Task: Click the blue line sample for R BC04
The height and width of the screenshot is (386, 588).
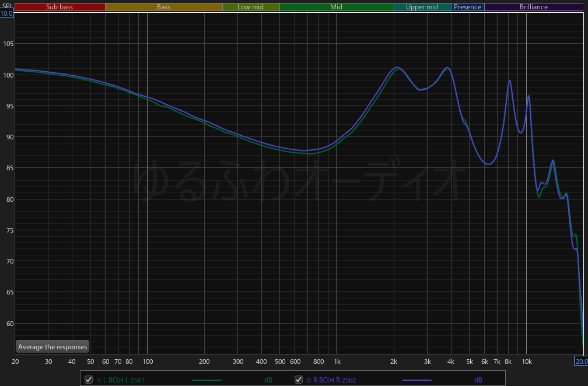Action: [416, 380]
